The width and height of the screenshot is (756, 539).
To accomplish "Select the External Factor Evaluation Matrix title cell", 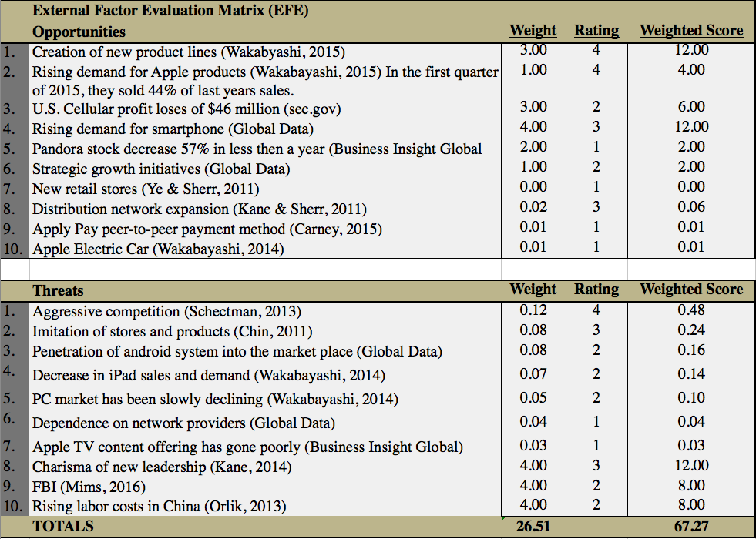I will (x=171, y=12).
